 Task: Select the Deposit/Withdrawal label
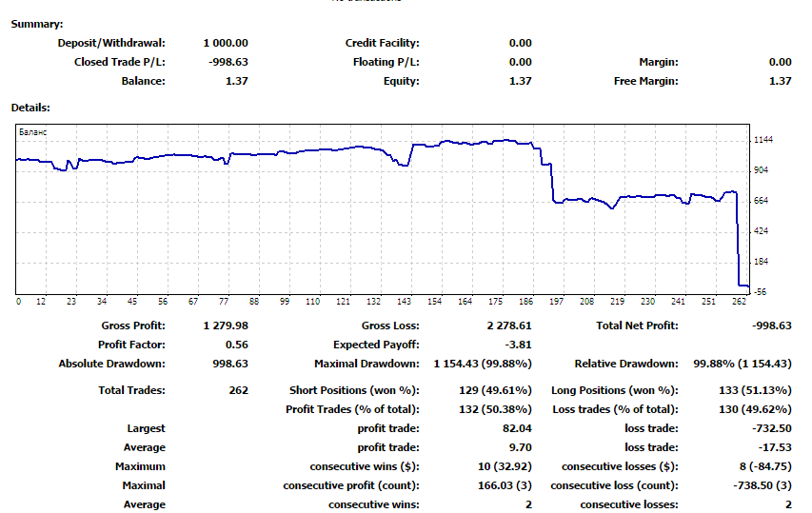(111, 43)
